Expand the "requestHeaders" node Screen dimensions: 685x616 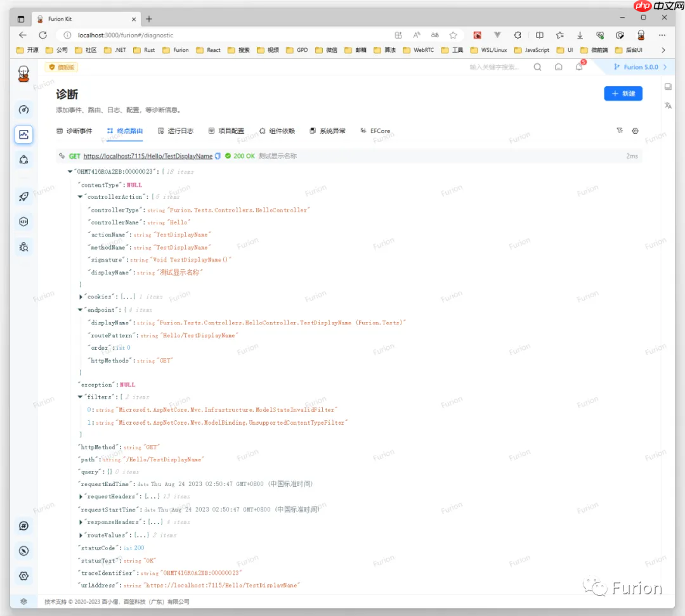[81, 496]
